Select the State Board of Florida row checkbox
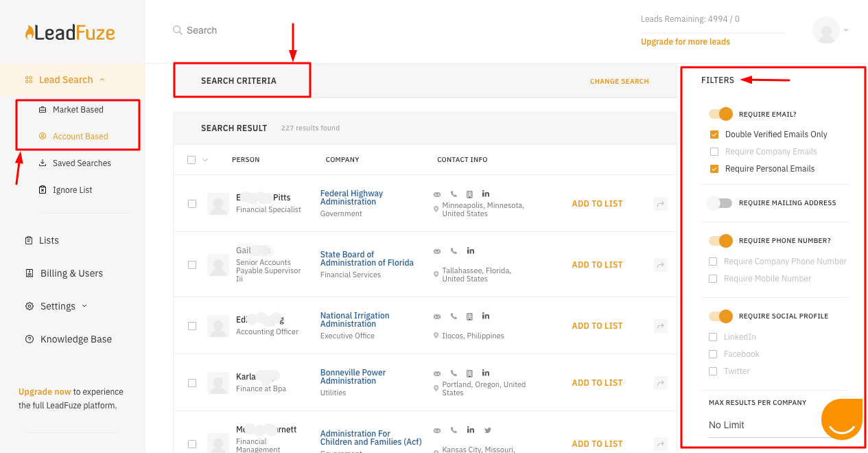Viewport: 868px width, 453px height. tap(192, 265)
